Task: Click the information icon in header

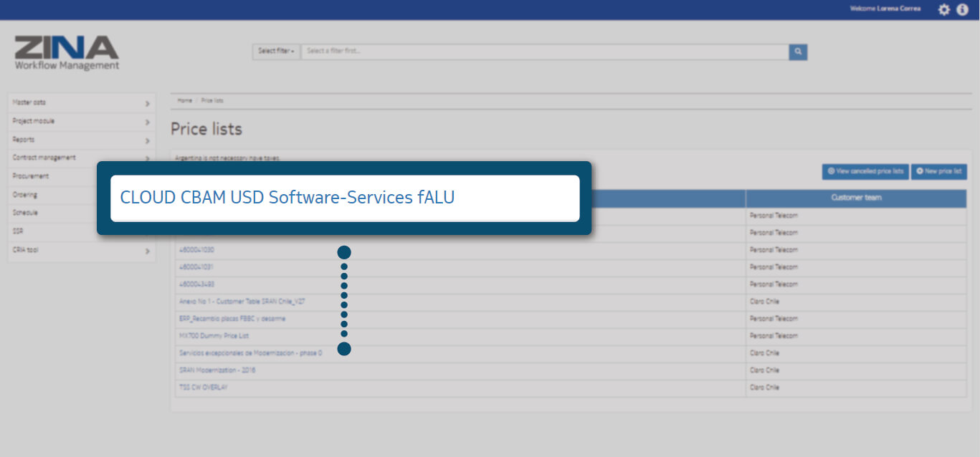Action: [x=963, y=9]
